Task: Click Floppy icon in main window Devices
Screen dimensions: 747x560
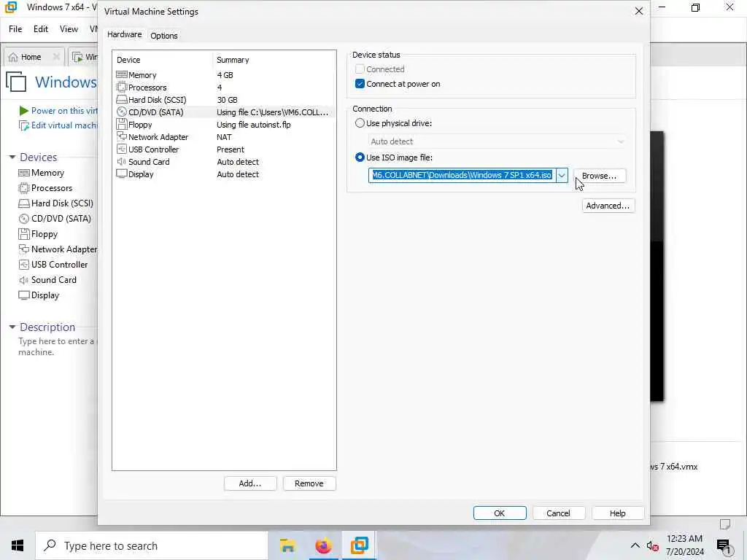Action: pos(24,234)
